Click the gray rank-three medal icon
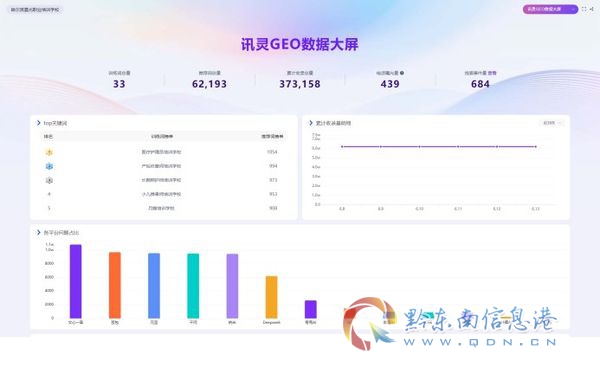Image resolution: width=600 pixels, height=374 pixels. click(x=49, y=180)
